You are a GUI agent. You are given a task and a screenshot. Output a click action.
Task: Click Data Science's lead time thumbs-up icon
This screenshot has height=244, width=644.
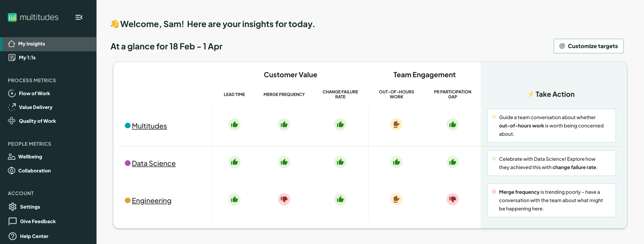click(x=234, y=162)
